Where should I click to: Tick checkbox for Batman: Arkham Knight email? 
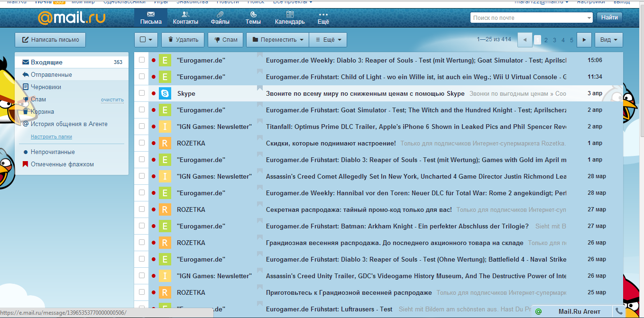(x=142, y=226)
